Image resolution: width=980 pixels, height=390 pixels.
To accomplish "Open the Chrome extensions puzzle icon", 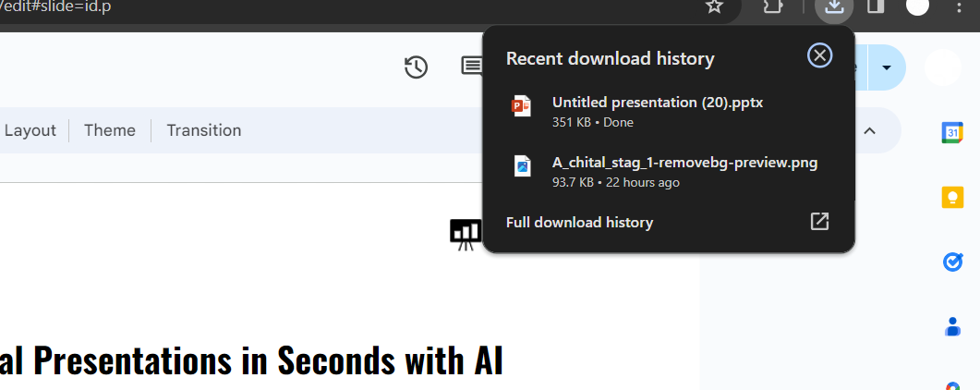I will click(772, 7).
